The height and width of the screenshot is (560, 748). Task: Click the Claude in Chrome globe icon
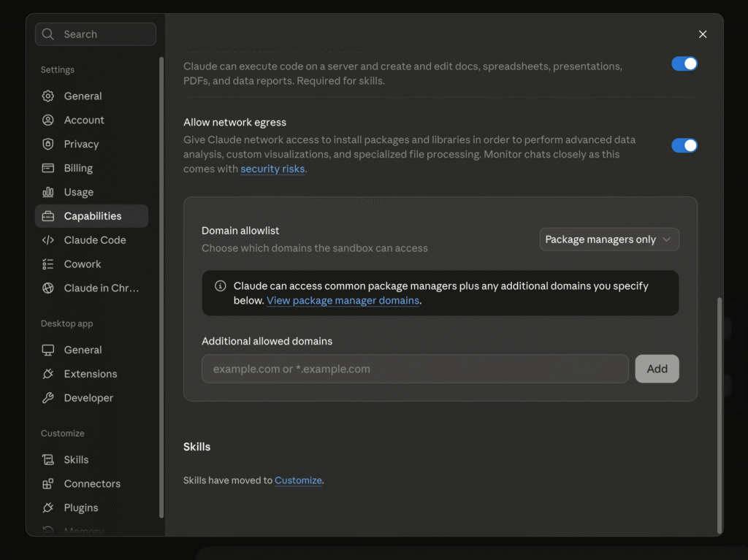[47, 288]
